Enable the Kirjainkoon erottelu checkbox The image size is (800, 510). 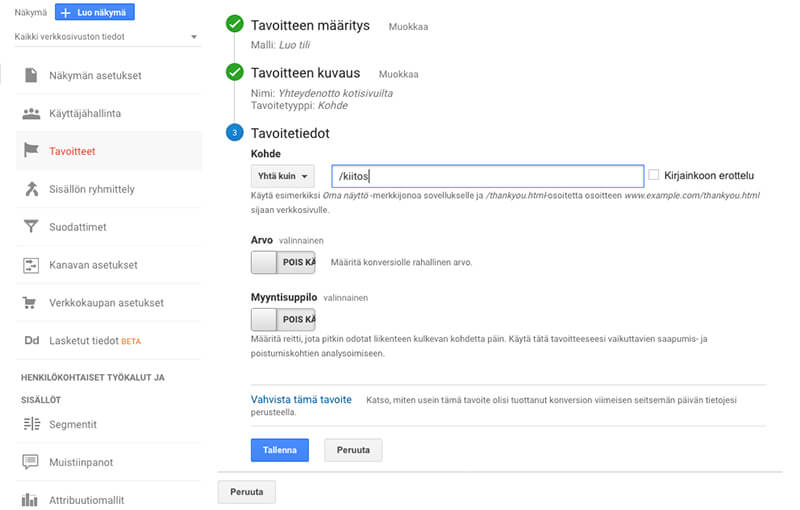pyautogui.click(x=654, y=175)
